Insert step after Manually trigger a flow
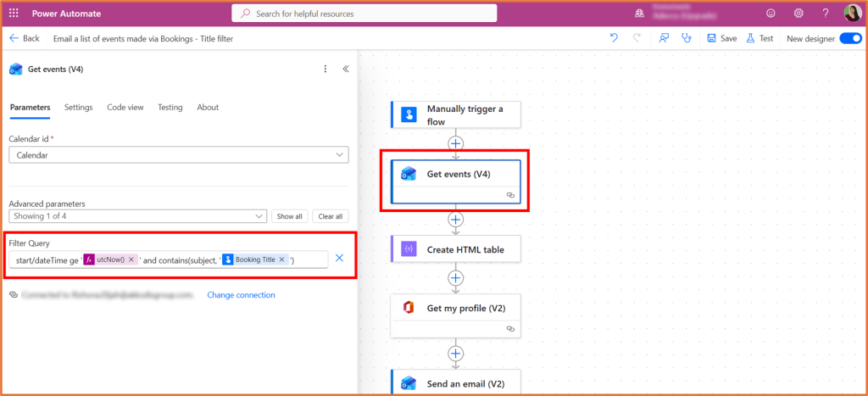 tap(455, 143)
